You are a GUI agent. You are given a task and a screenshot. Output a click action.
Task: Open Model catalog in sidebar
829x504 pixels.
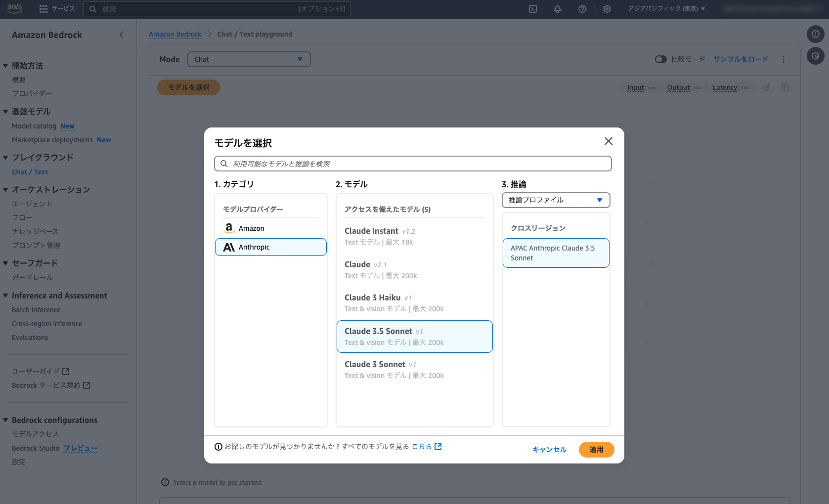click(x=34, y=126)
